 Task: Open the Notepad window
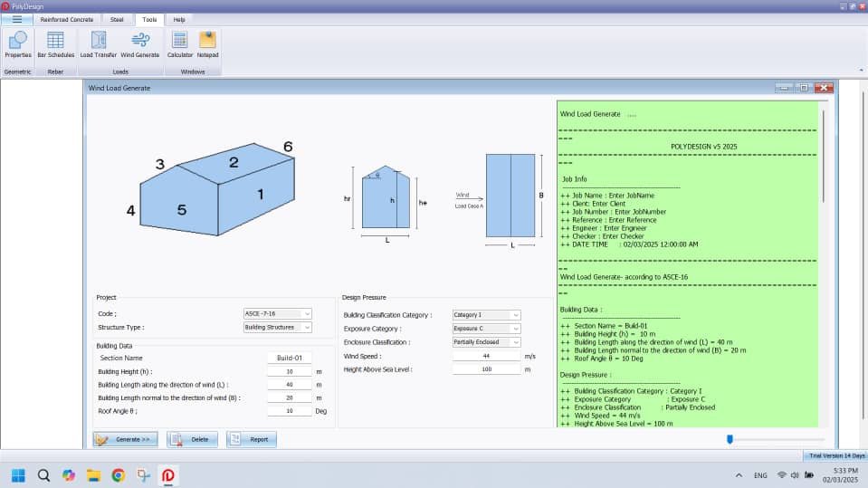207,44
